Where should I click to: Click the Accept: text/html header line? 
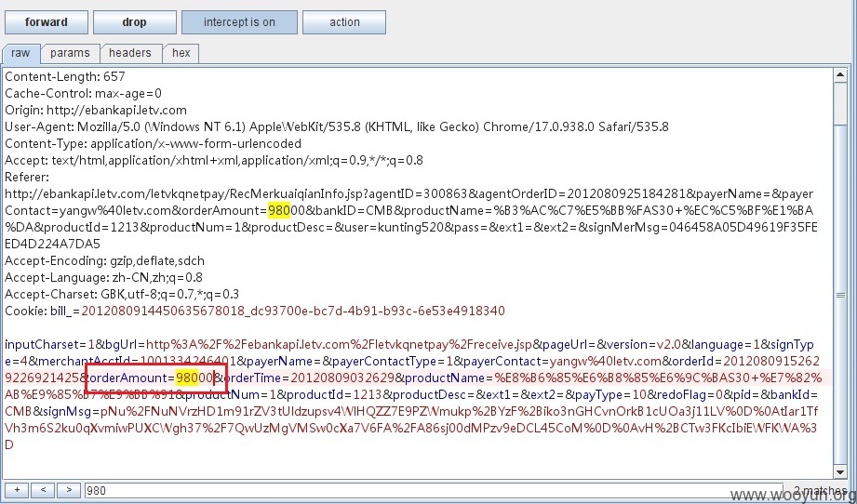pyautogui.click(x=214, y=161)
